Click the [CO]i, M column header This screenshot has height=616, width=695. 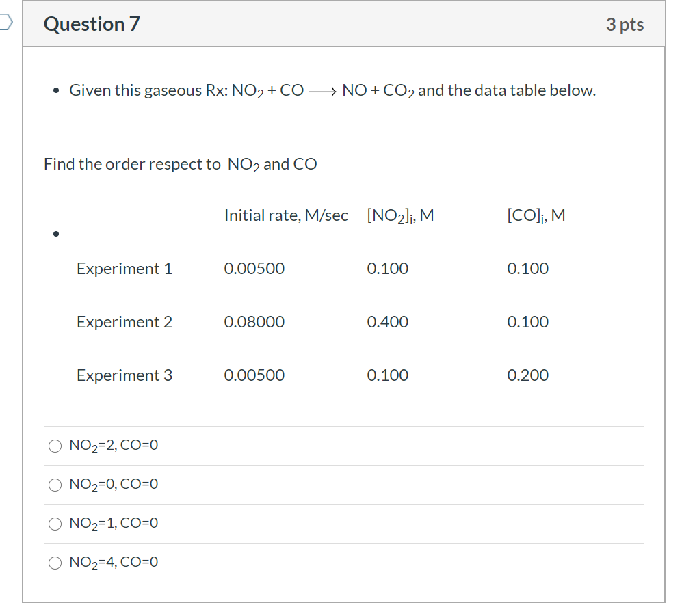click(536, 215)
